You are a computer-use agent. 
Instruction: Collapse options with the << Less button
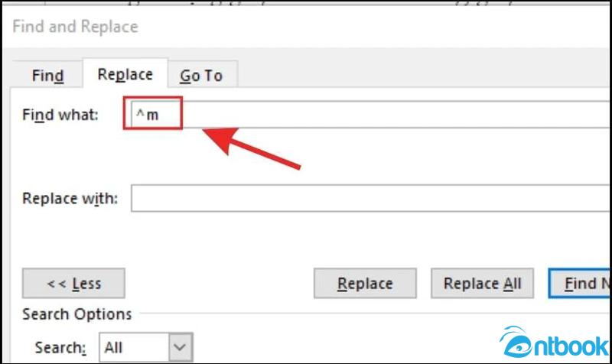tap(73, 283)
